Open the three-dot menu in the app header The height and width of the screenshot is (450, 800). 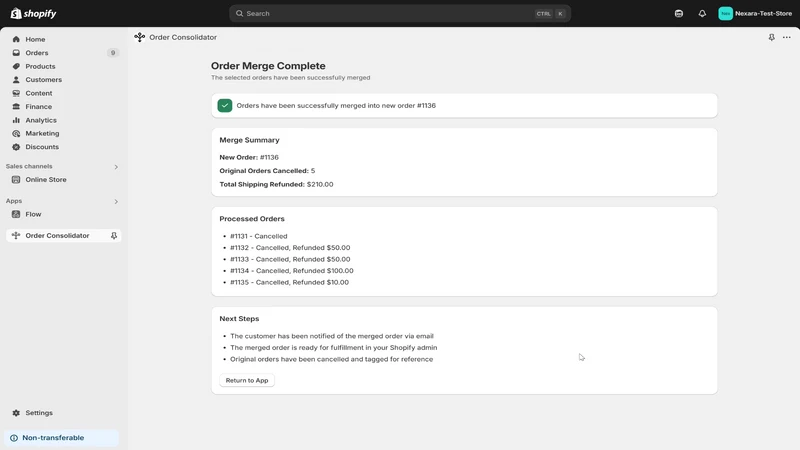[787, 37]
